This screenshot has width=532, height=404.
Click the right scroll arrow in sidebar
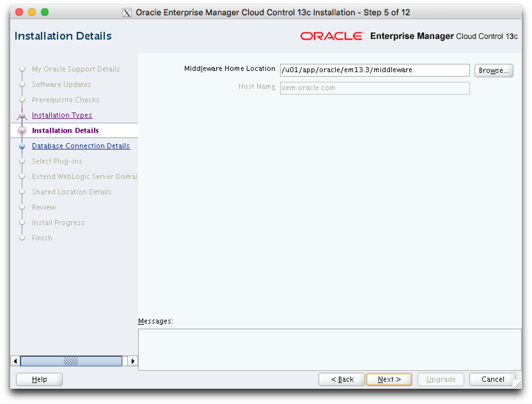coord(133,361)
